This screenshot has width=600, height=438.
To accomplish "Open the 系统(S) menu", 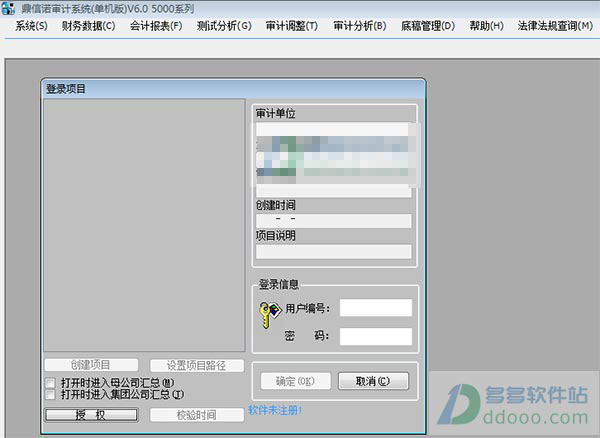I will coord(31,26).
